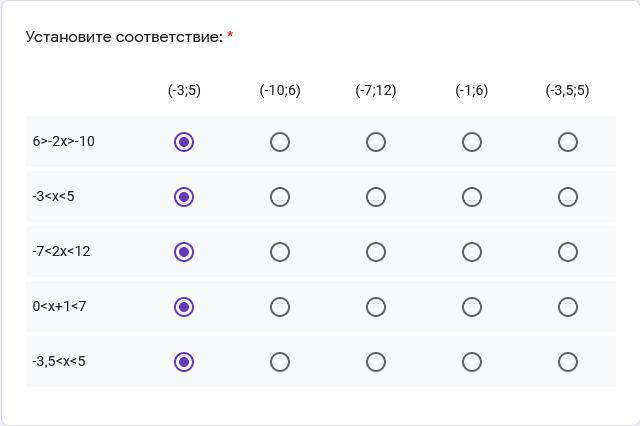Viewport: 640px width, 426px height.
Task: Choose (-1;6) in the -3,5<x<5 row
Action: pos(472,362)
